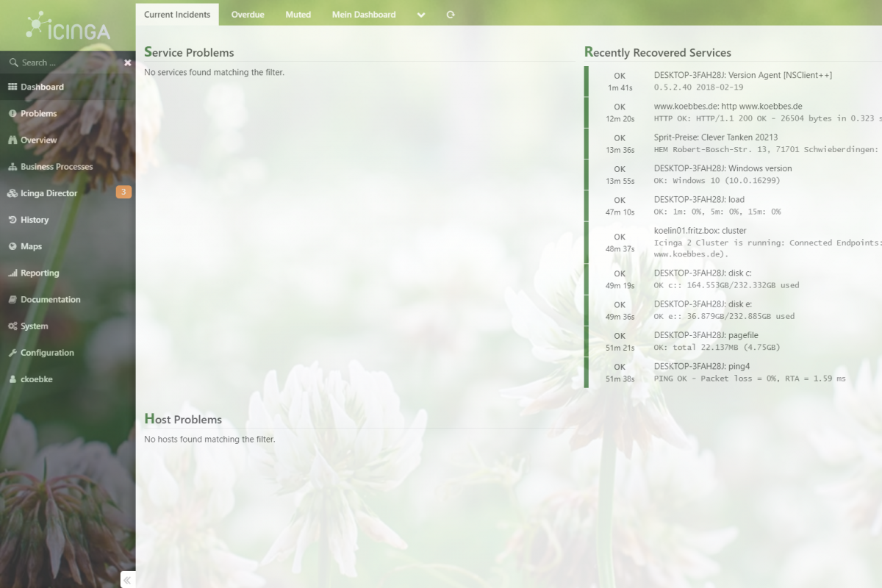
Task: Click the ckoebke user icon
Action: click(12, 379)
